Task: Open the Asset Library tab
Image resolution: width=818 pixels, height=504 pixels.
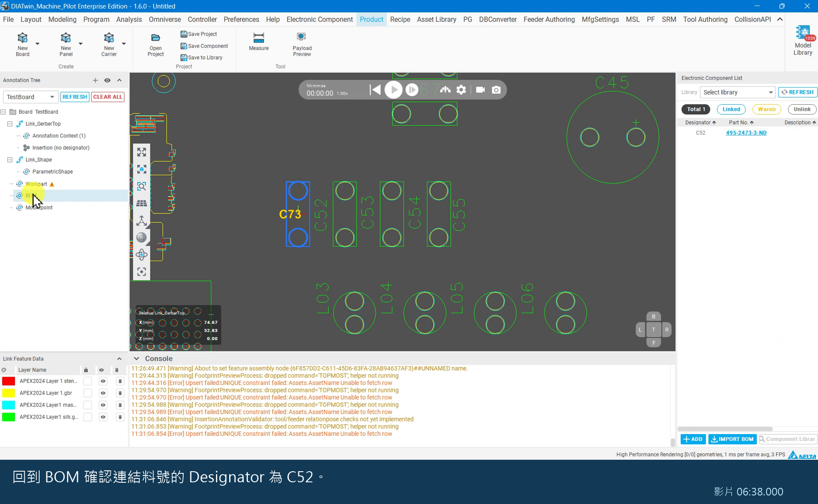Action: pos(436,20)
